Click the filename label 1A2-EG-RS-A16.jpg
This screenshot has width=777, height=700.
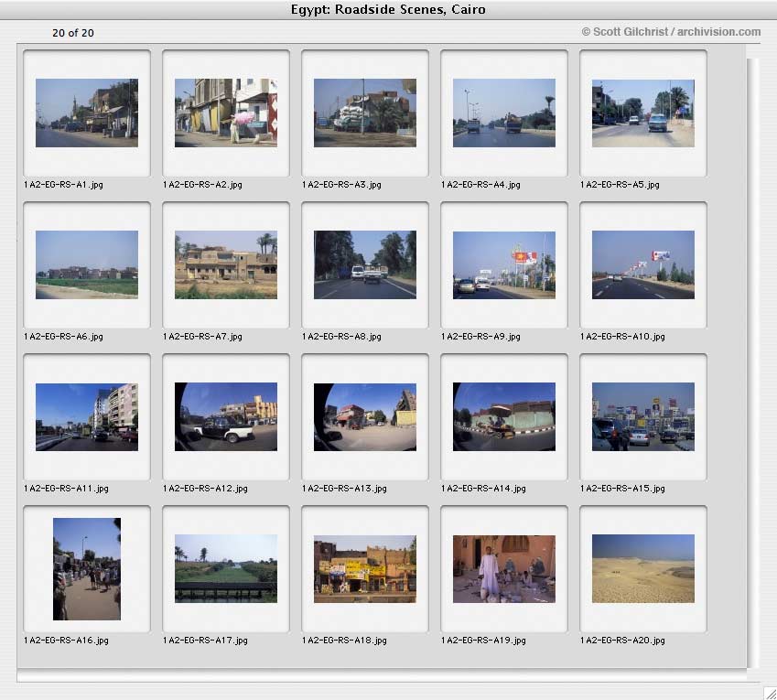[x=66, y=641]
